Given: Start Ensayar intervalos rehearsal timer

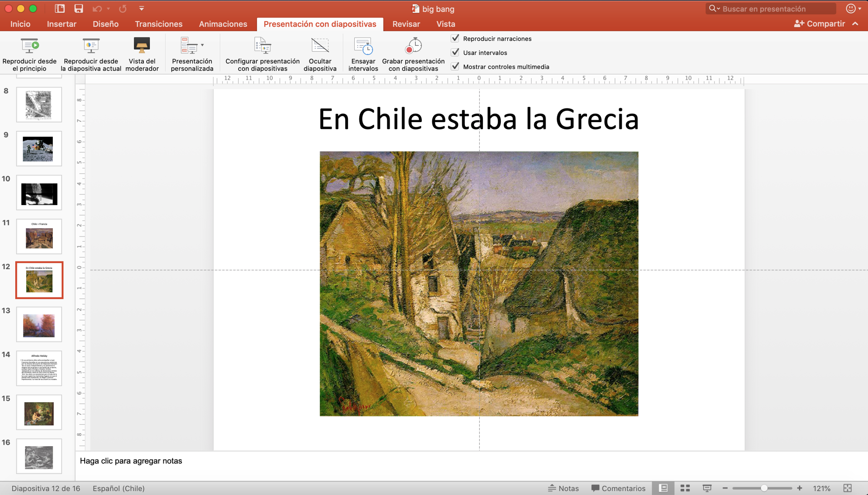Looking at the screenshot, I should tap(363, 46).
